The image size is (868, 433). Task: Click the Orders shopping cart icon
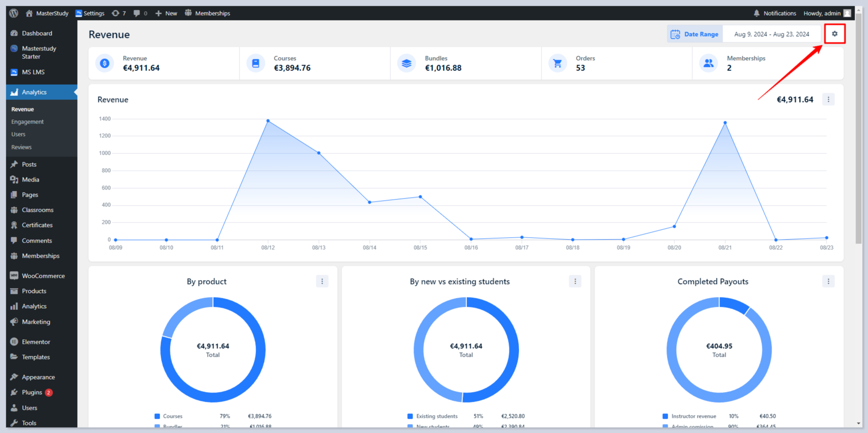click(x=557, y=63)
